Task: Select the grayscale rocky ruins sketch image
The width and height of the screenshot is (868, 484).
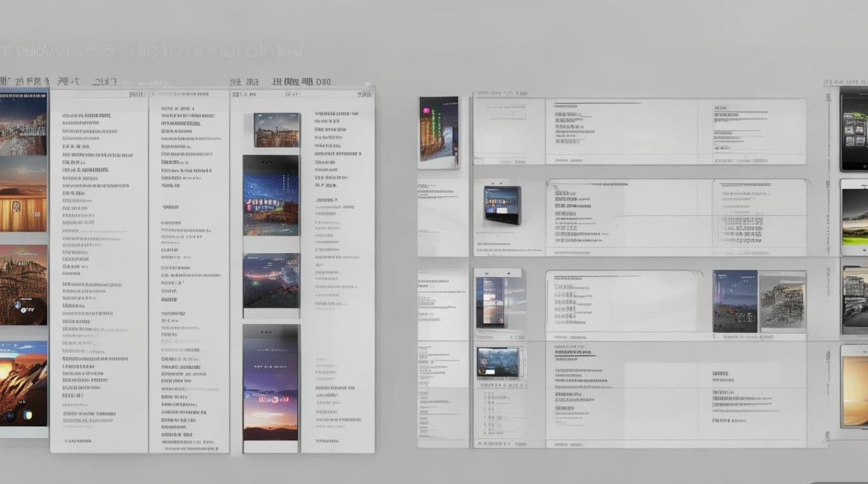Action: [x=782, y=301]
